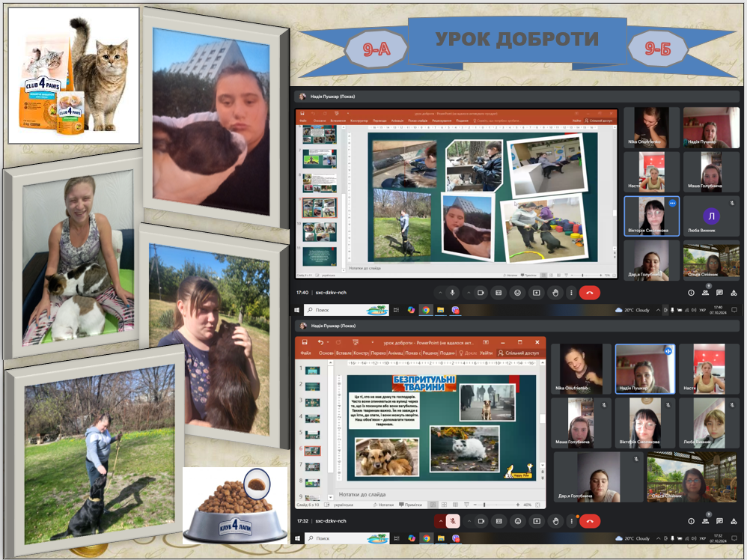Viewport: 747px width, 560px height.
Task: Mute microphone in the 17:40 meeting
Action: coord(453,293)
